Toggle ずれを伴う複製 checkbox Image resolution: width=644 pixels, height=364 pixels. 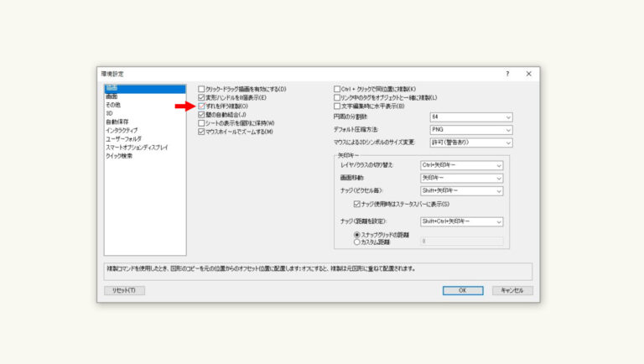pos(201,107)
